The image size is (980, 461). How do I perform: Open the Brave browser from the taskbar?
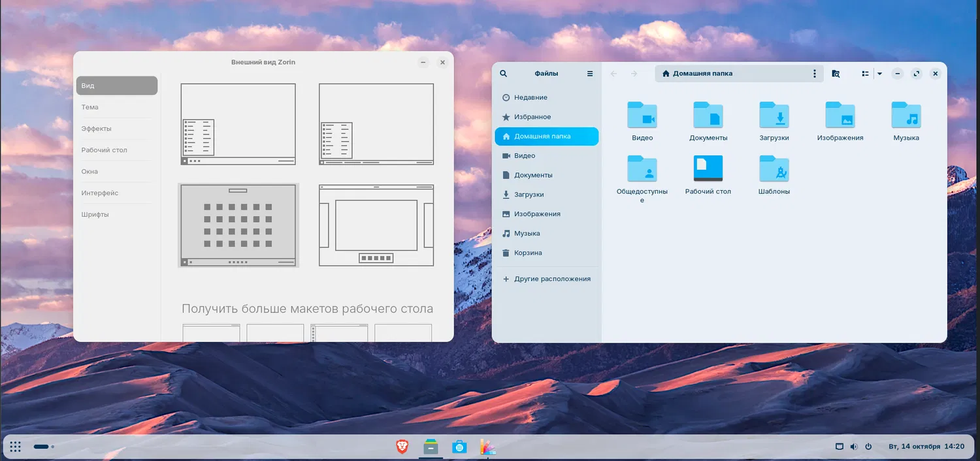tap(402, 447)
